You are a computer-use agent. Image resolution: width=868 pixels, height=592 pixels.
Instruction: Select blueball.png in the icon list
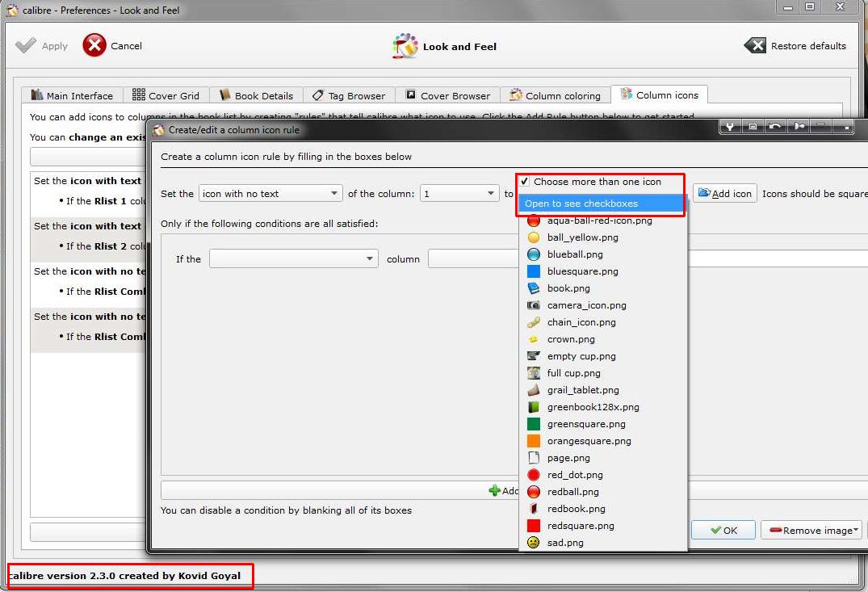(602, 254)
